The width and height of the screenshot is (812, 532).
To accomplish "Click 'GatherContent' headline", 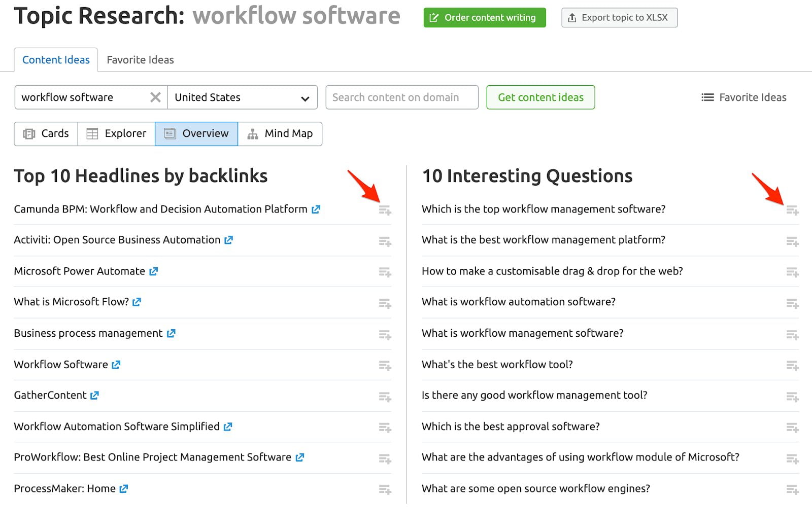I will click(50, 395).
